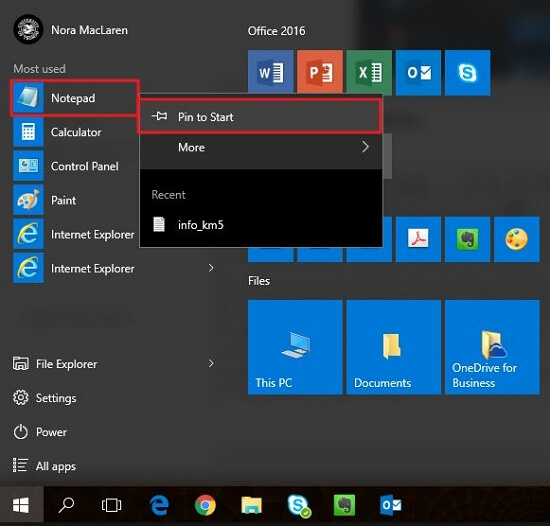Open the Outlook tile in Office 2016
Screen dimensions: 550x526
(418, 73)
